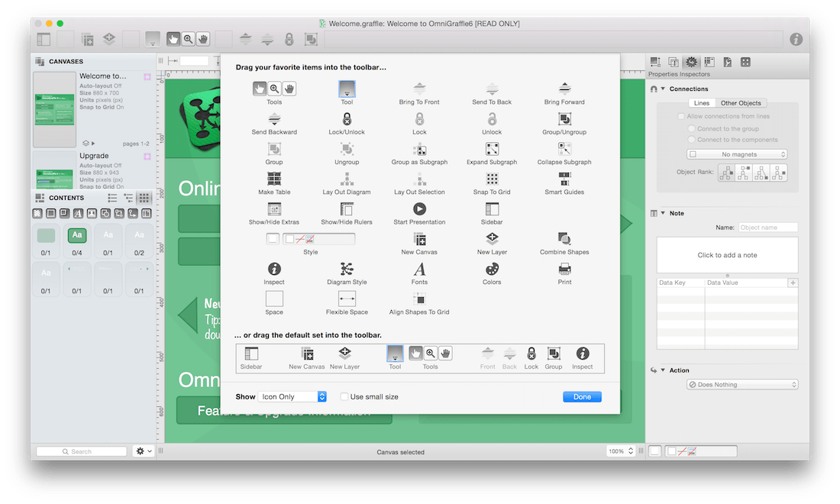Click the add data key plus button
The image size is (840, 504).
pos(793,283)
